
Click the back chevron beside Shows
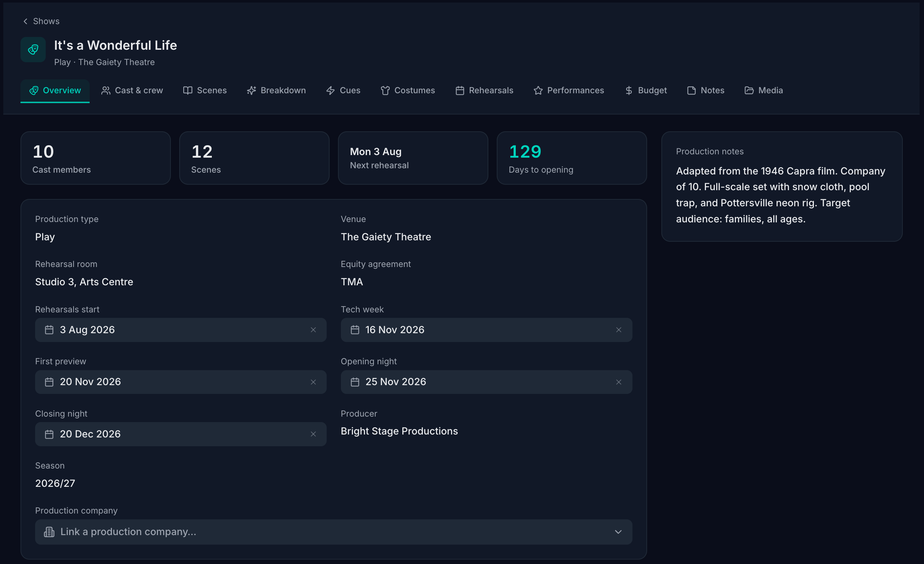[26, 21]
